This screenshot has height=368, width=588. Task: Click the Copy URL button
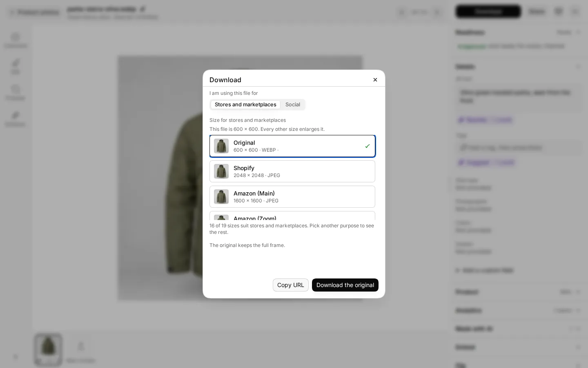tap(291, 285)
